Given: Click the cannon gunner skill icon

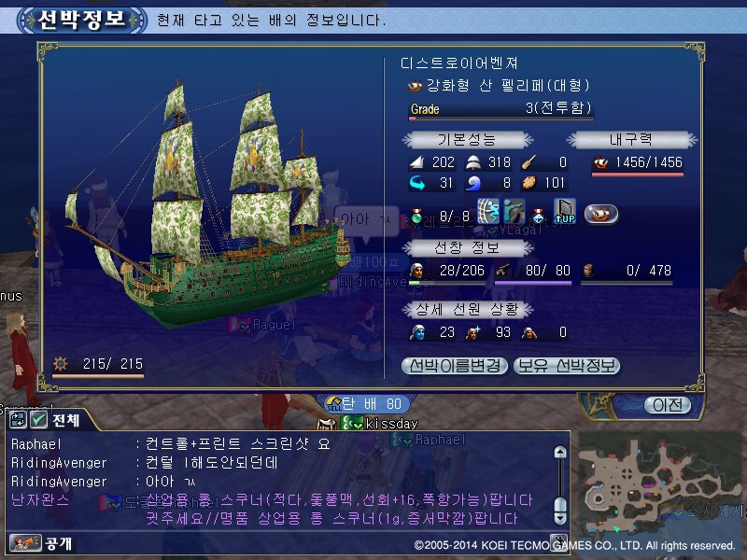Looking at the screenshot, I should pos(514,212).
